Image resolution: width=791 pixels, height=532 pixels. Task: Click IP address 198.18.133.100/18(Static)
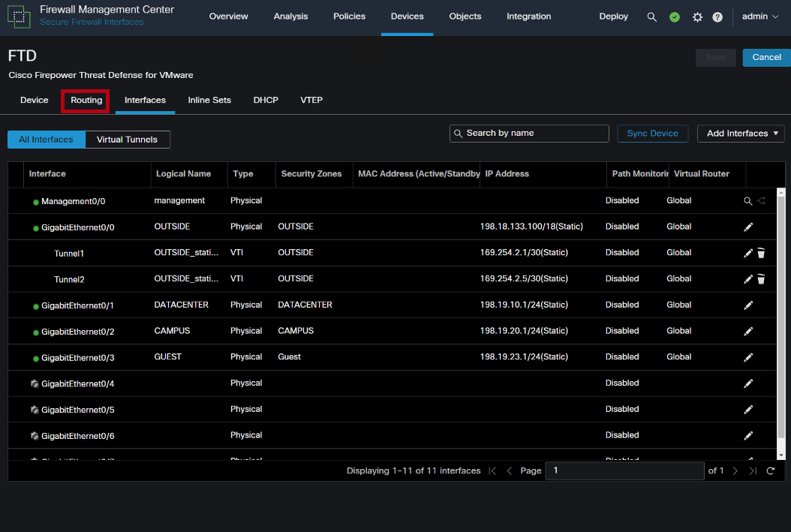pyautogui.click(x=531, y=227)
